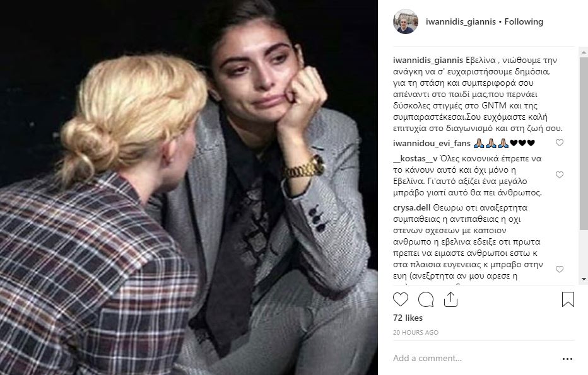Open iwannidou_evi_fans commenter profile

[x=432, y=143]
